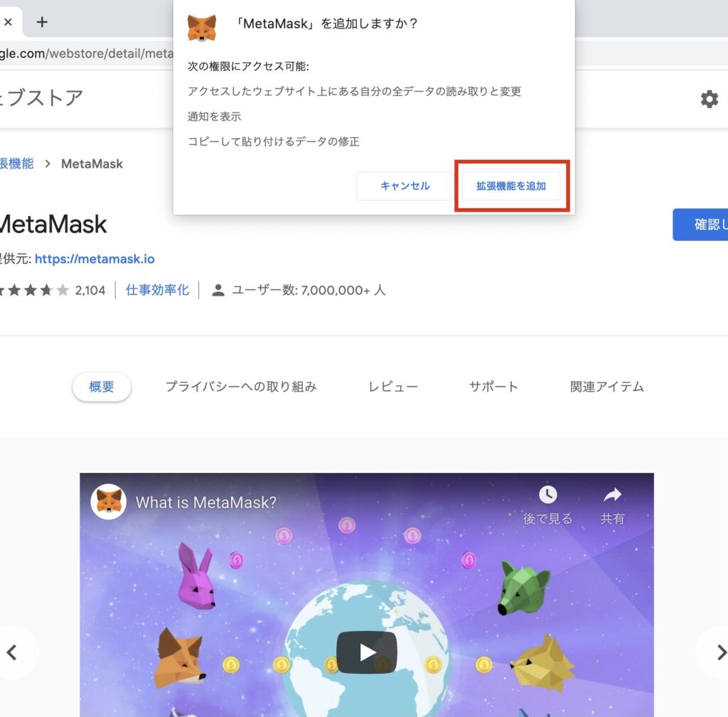Click the 「MetaMask」を追加しますか？ dialog title
The image size is (728, 717).
tap(326, 23)
